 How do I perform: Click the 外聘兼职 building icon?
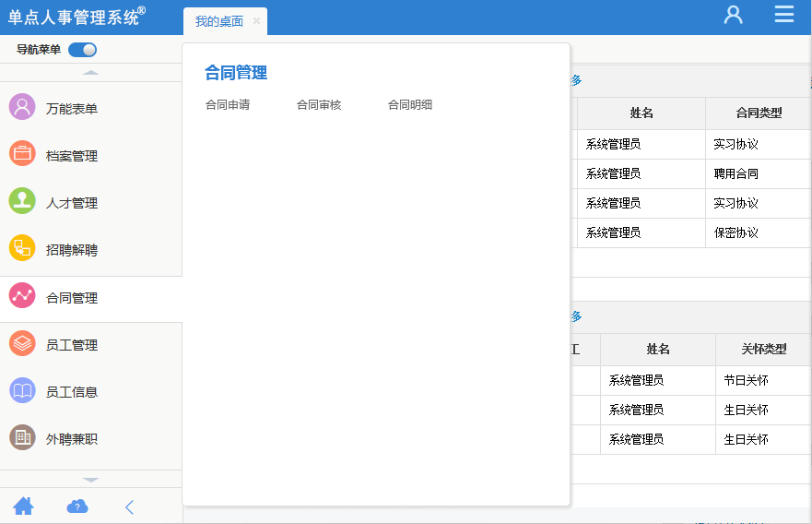[22, 437]
